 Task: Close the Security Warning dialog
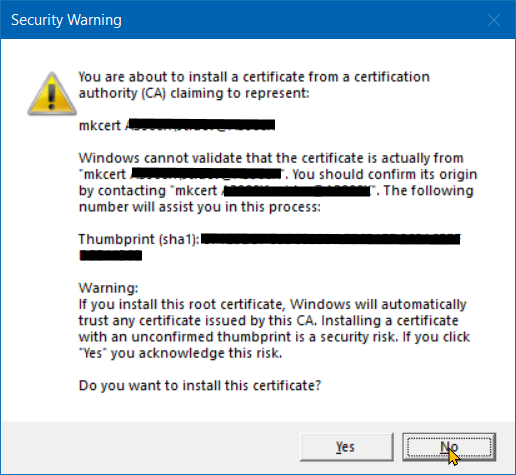[x=494, y=20]
